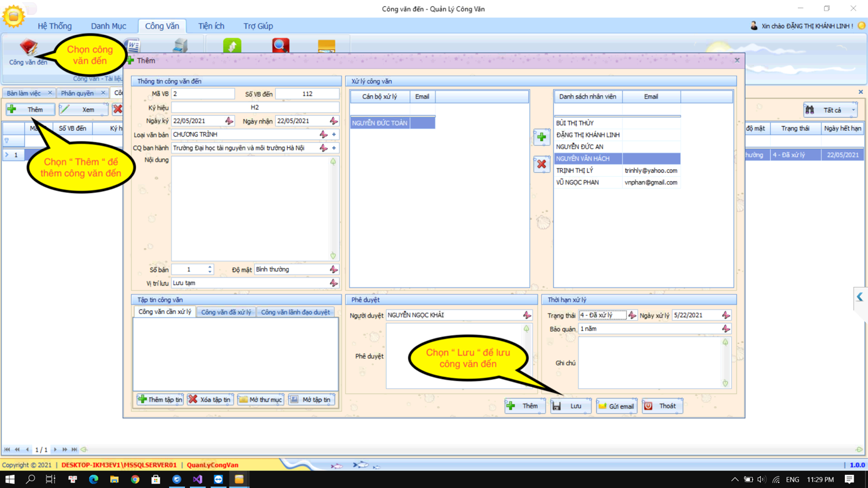
Task: Click the plus beside Loại văn bản
Action: [334, 135]
